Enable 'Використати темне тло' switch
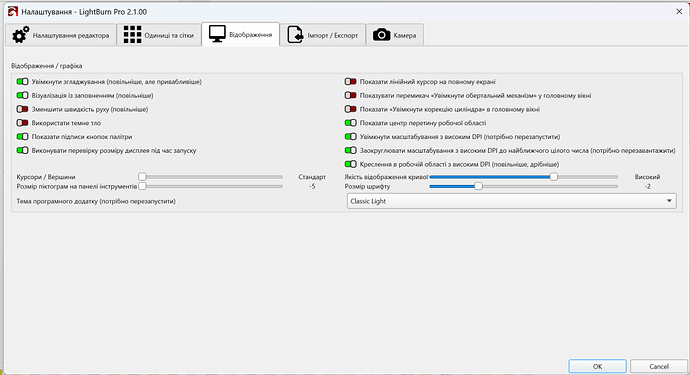Screen dimensions: 690x375 pyautogui.click(x=22, y=123)
